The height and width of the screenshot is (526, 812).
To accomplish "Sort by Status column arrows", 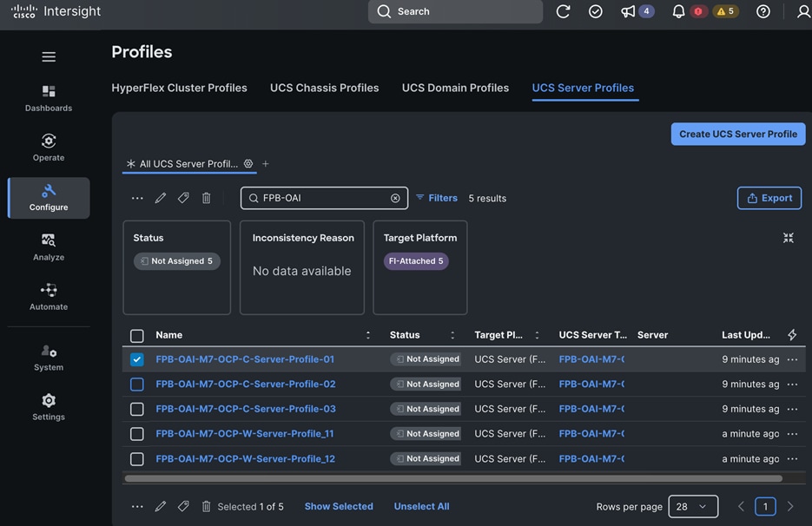I will tap(452, 335).
